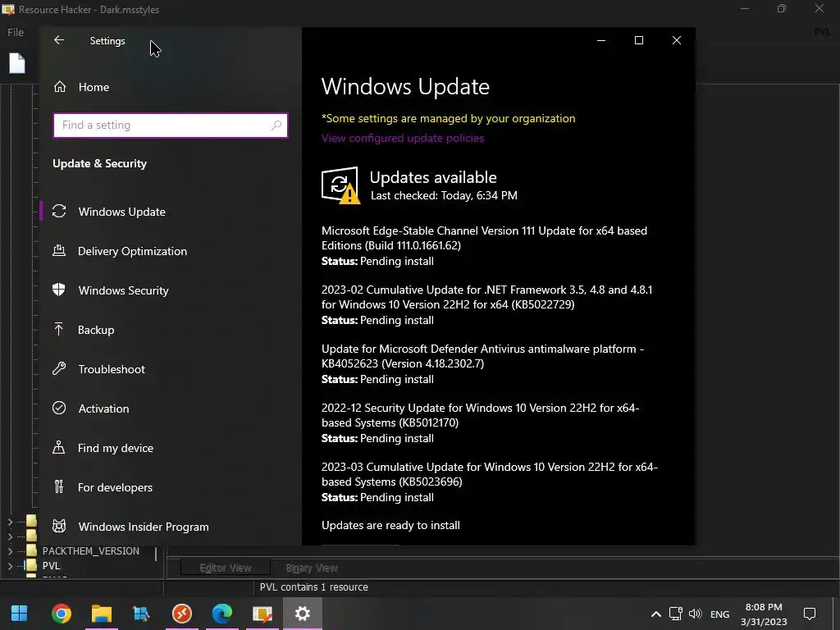Open File Explorer from taskbar
Viewport: 840px width, 630px height.
(x=101, y=614)
